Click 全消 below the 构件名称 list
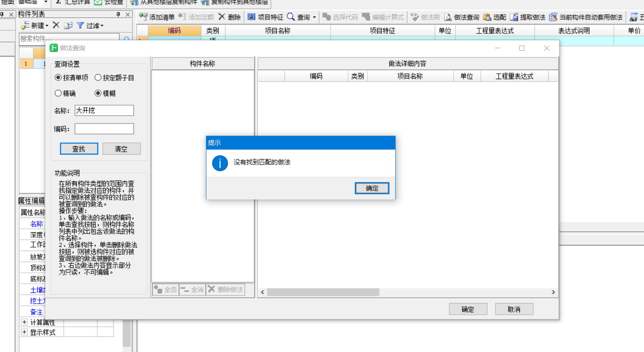The image size is (644, 352). pyautogui.click(x=193, y=290)
